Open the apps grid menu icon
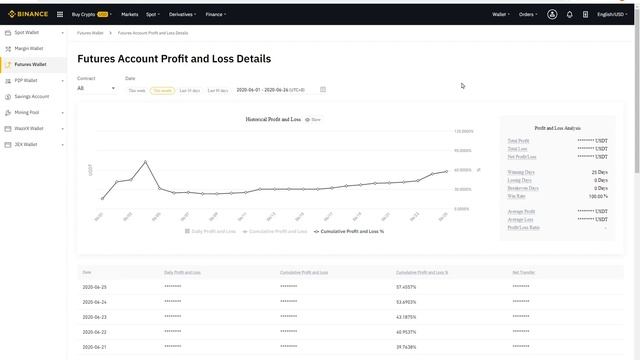This screenshot has width=640, height=360. [x=60, y=14]
